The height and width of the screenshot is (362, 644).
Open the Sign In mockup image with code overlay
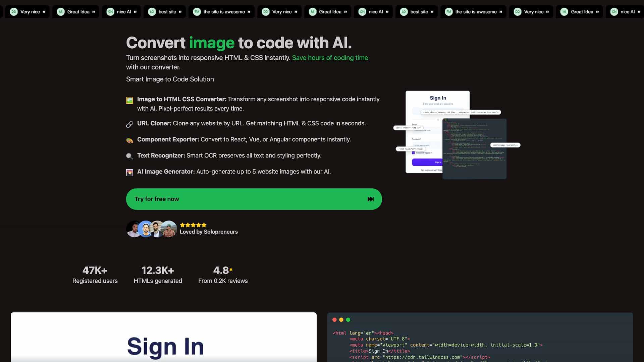(457, 135)
